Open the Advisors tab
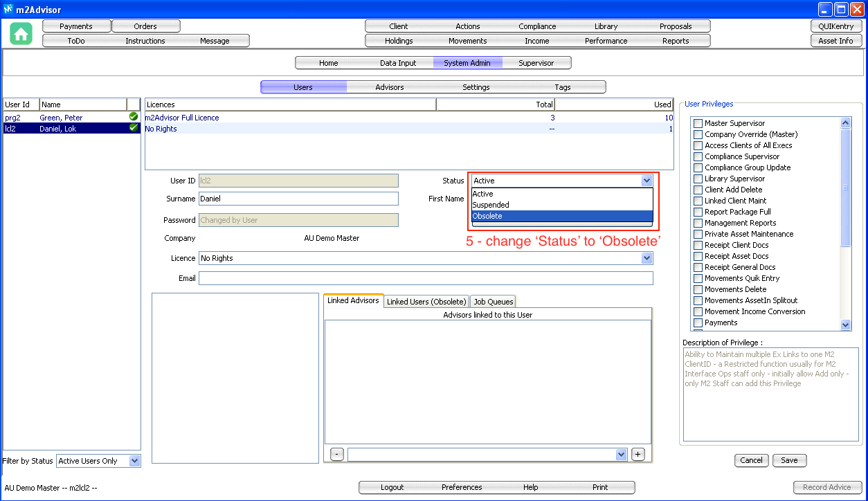This screenshot has width=868, height=501. [x=390, y=87]
